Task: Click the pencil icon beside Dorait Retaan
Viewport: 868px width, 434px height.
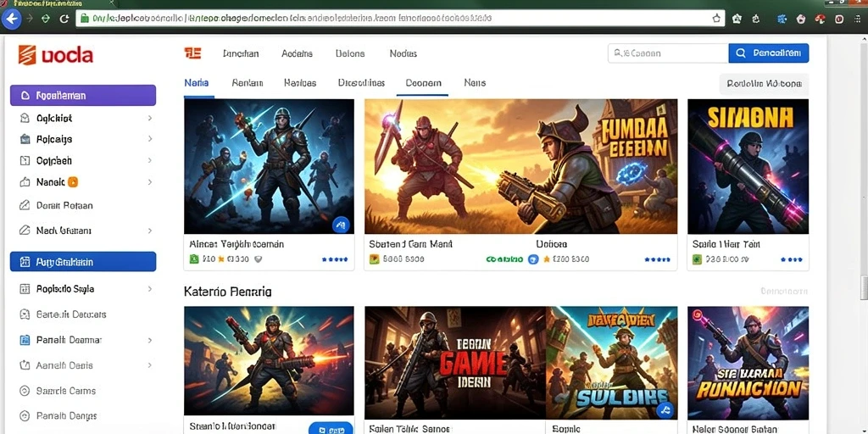Action: pyautogui.click(x=25, y=205)
